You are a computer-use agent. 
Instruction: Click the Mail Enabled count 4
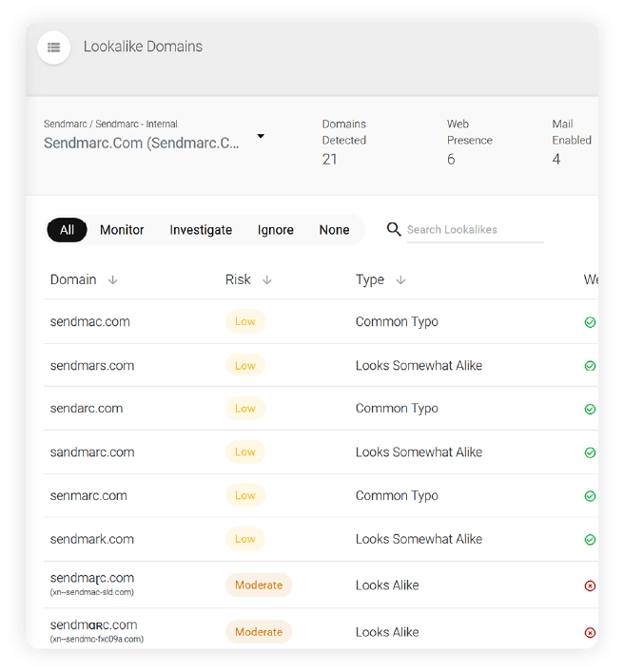(556, 160)
